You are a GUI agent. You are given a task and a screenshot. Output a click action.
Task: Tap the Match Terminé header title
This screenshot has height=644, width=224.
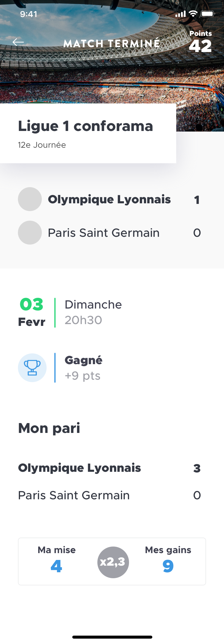pyautogui.click(x=112, y=44)
